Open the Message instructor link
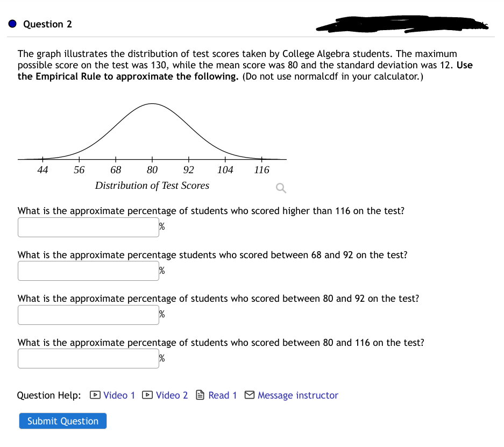 click(297, 395)
